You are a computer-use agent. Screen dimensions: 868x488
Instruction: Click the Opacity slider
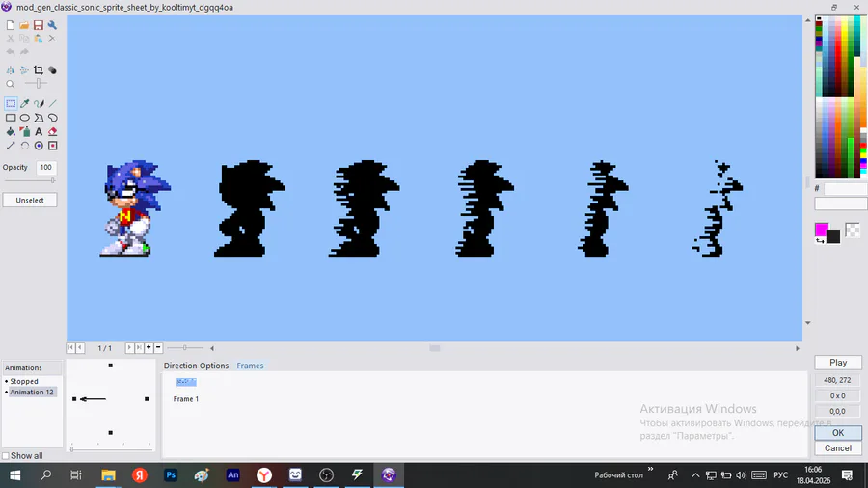click(29, 180)
